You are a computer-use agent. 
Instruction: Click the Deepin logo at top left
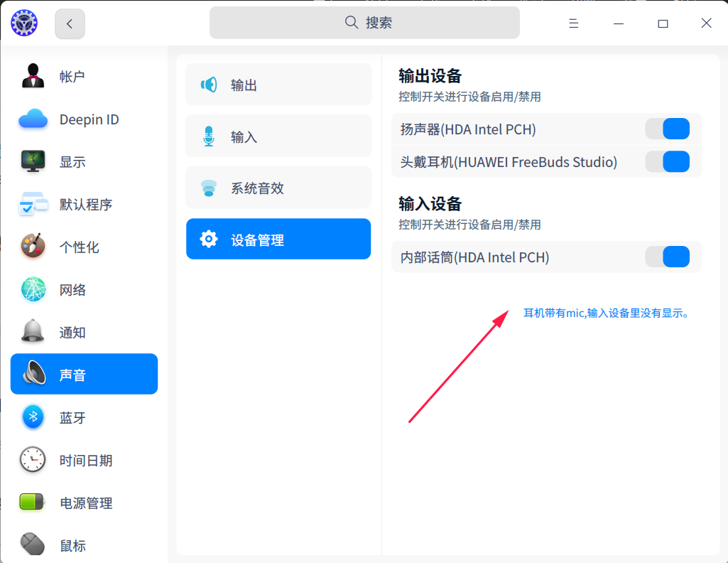pyautogui.click(x=23, y=22)
